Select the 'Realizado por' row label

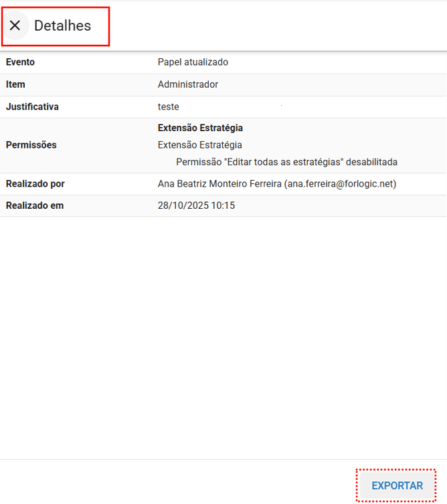coord(35,183)
